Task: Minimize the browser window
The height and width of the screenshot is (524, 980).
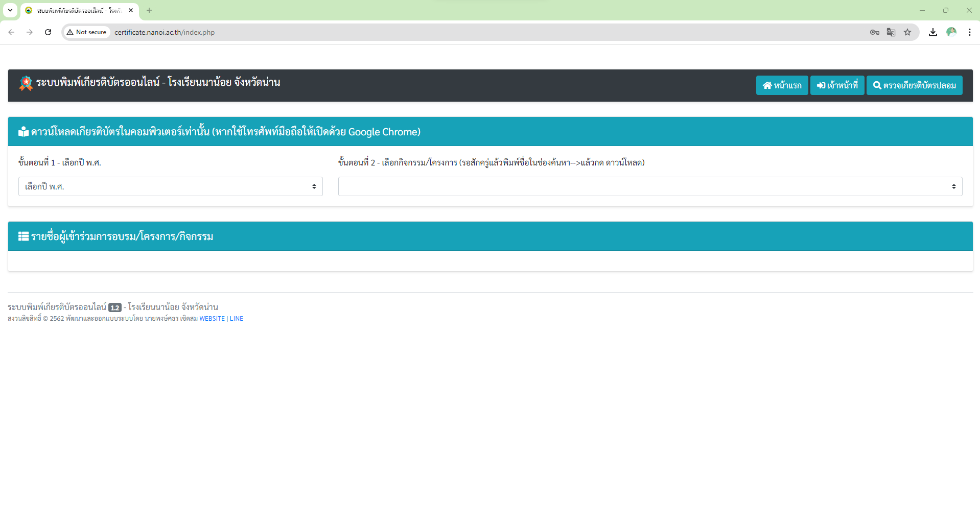Action: click(x=922, y=10)
